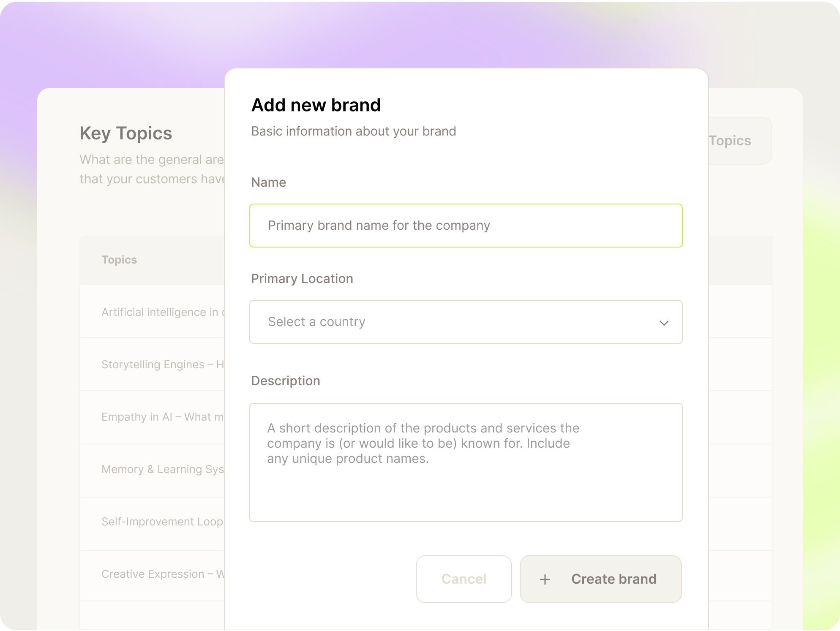Viewport: 840px width, 631px height.
Task: Click the Basic information subtitle text
Action: [354, 131]
